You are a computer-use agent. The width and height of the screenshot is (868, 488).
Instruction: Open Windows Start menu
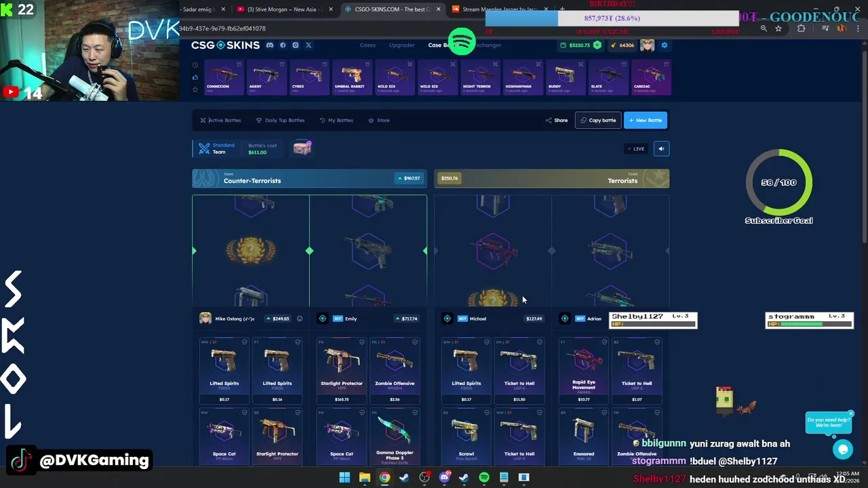coord(344,478)
